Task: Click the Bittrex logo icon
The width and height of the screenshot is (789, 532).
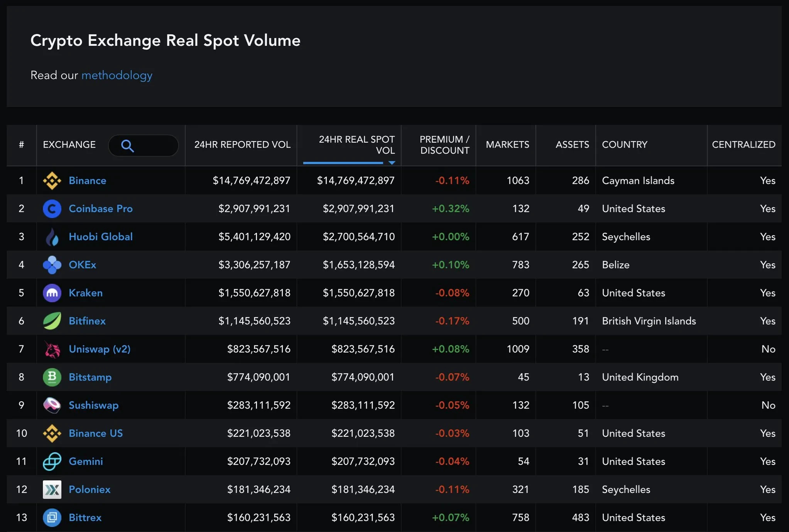Action: 52,517
